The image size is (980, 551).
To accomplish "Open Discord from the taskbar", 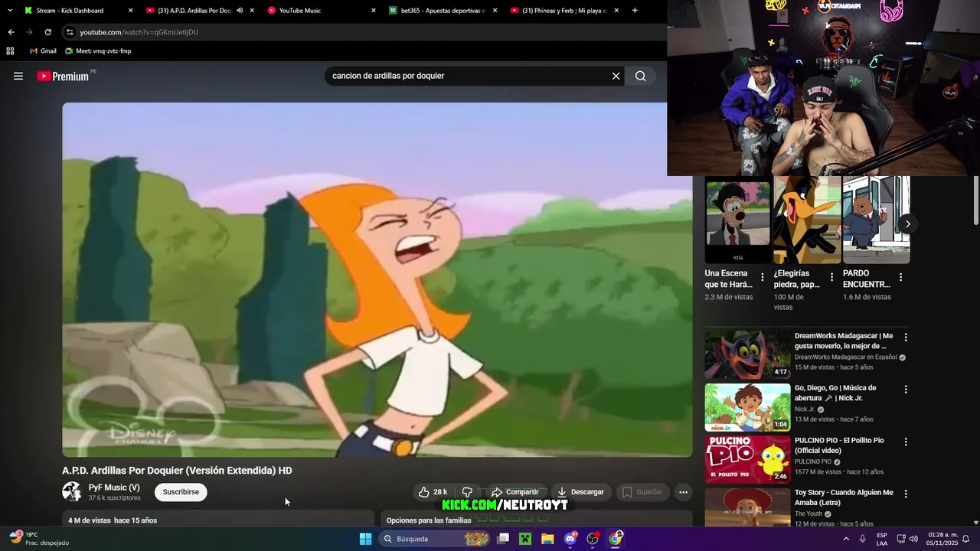I will pos(570,539).
